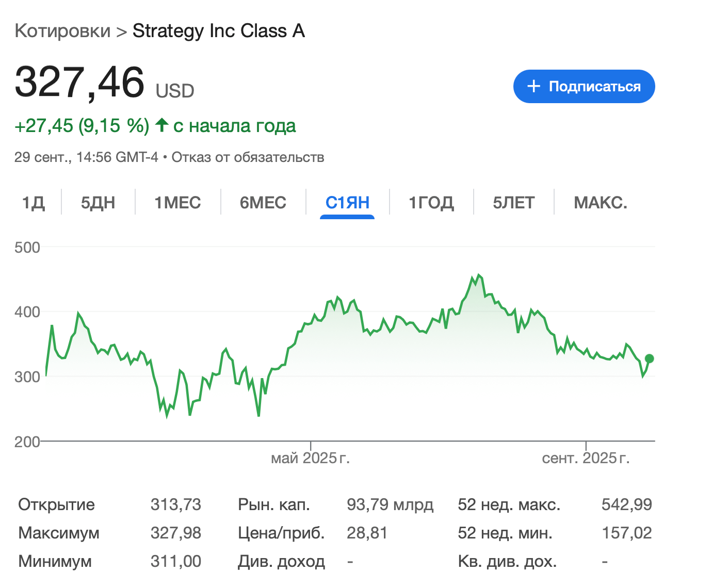
Task: Click the green up-arrow next to price change
Action: 161,125
